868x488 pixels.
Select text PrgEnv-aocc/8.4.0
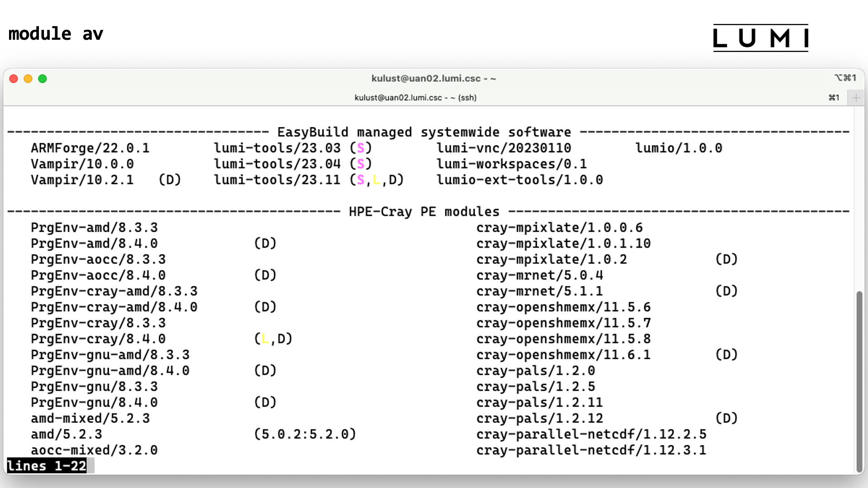pos(98,275)
